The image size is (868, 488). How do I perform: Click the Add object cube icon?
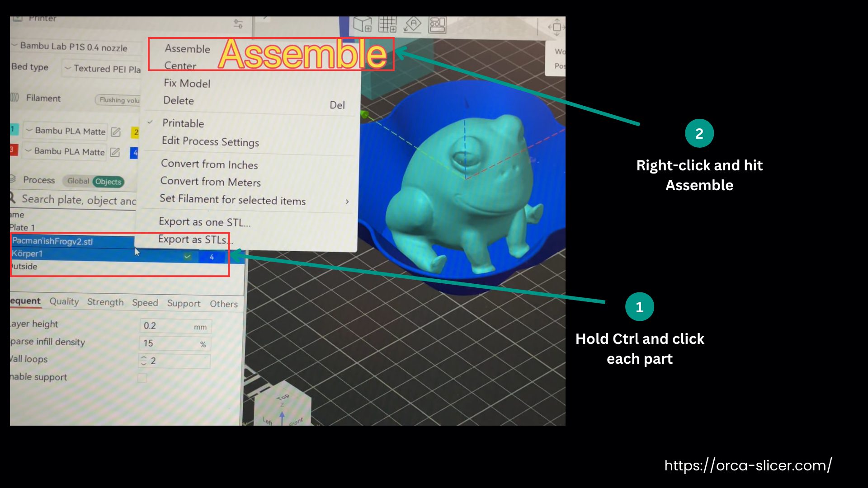coord(362,24)
